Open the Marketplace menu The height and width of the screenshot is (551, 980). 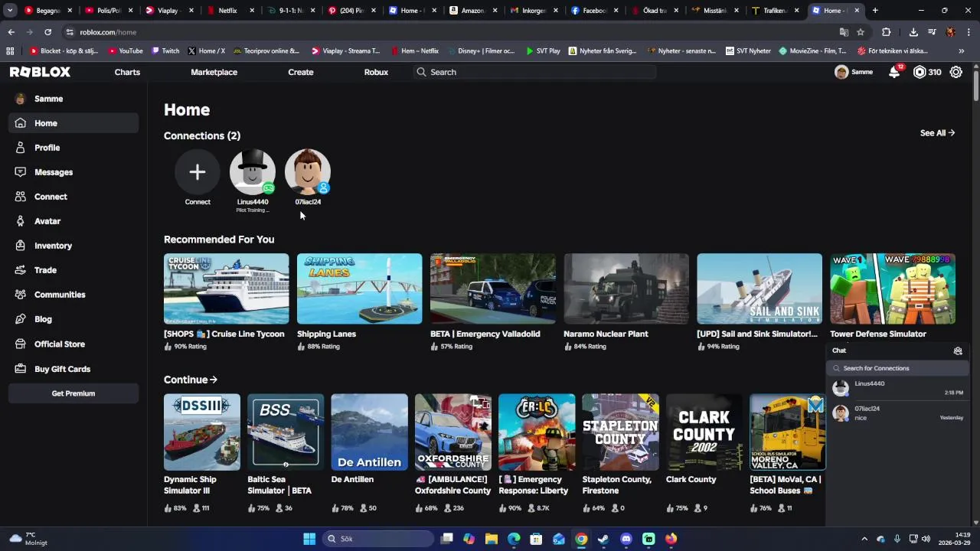[214, 72]
